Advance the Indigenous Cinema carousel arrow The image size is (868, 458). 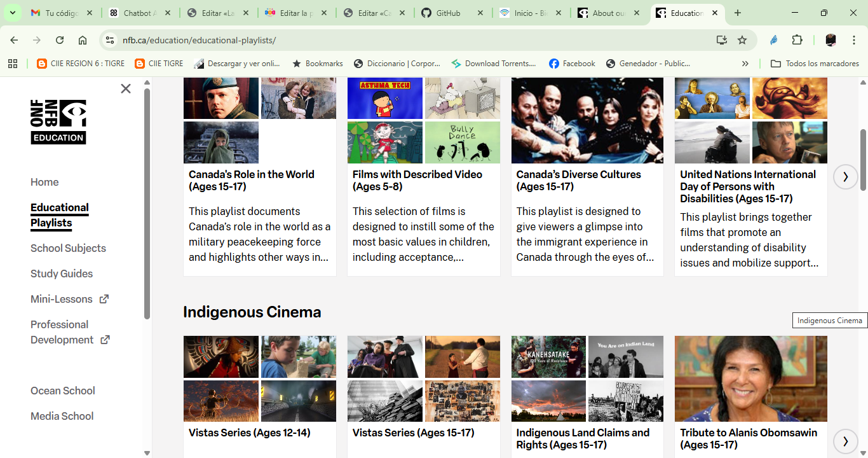pos(845,441)
